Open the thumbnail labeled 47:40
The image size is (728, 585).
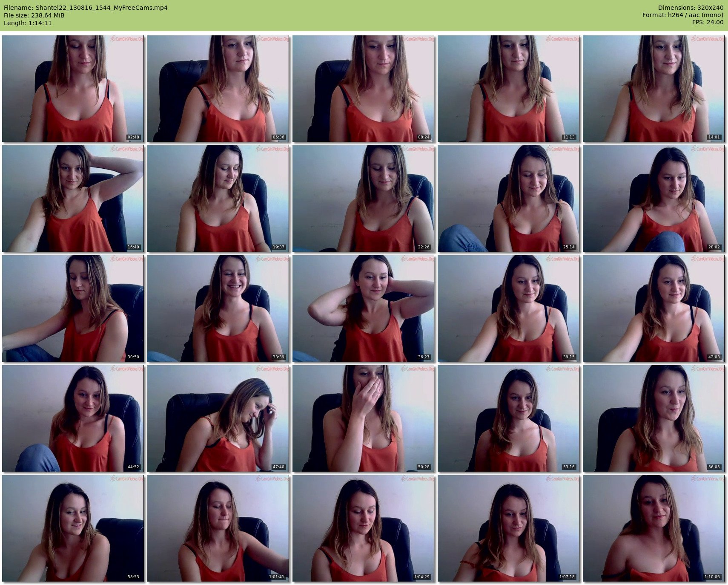point(218,418)
